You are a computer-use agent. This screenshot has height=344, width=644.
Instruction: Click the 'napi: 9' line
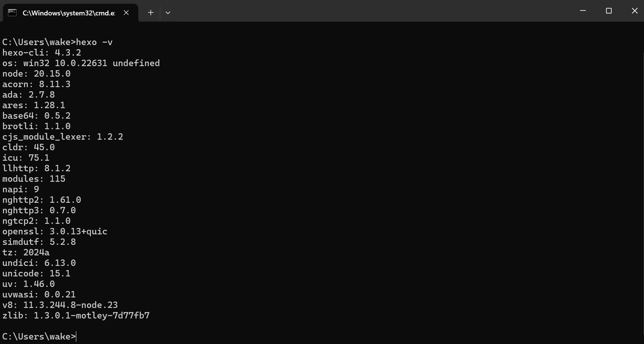(x=21, y=189)
